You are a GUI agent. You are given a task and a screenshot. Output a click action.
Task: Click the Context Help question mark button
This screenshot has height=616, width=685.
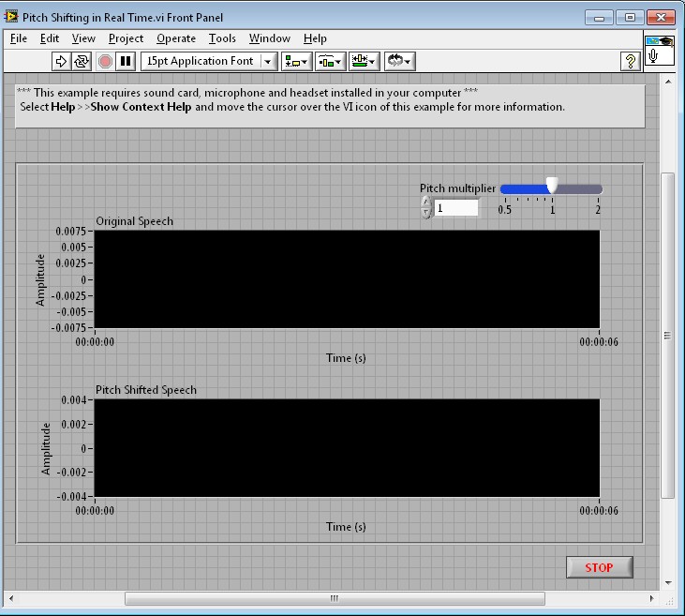pos(631,61)
